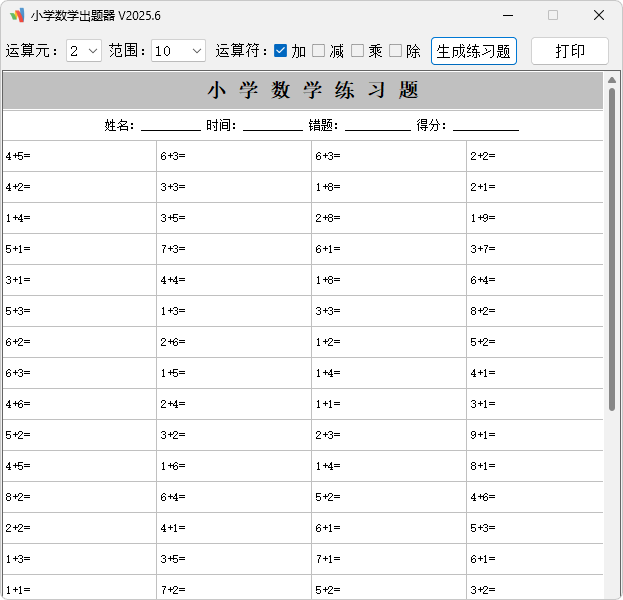This screenshot has width=623, height=600.
Task: Select the problem 9+1=
Action: click(483, 435)
